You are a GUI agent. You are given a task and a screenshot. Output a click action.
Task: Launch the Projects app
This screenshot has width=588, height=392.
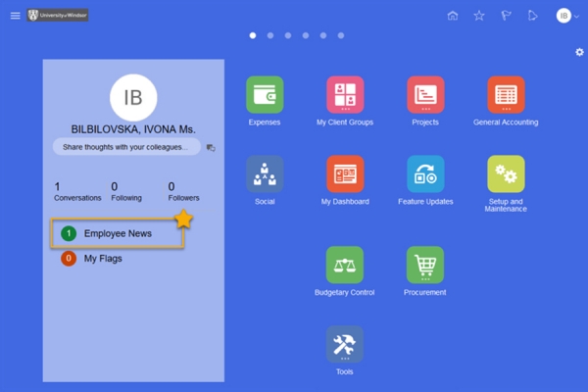pyautogui.click(x=425, y=95)
